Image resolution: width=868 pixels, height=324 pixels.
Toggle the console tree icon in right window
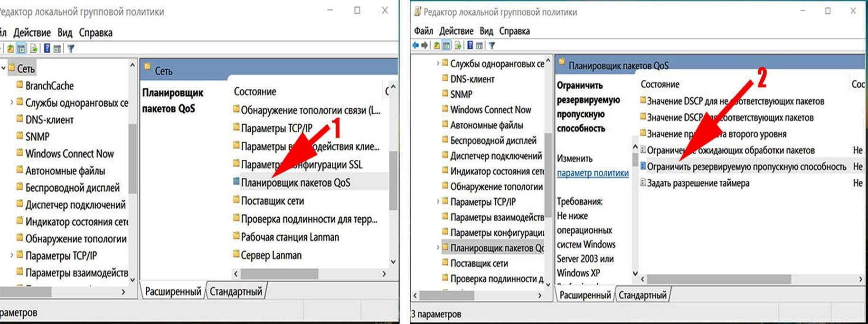446,46
